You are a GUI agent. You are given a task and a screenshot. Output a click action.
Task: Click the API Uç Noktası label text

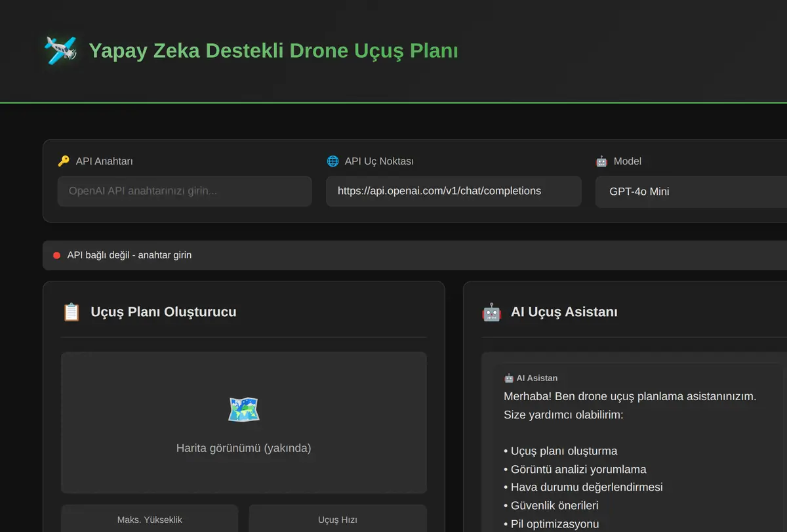[x=379, y=161]
